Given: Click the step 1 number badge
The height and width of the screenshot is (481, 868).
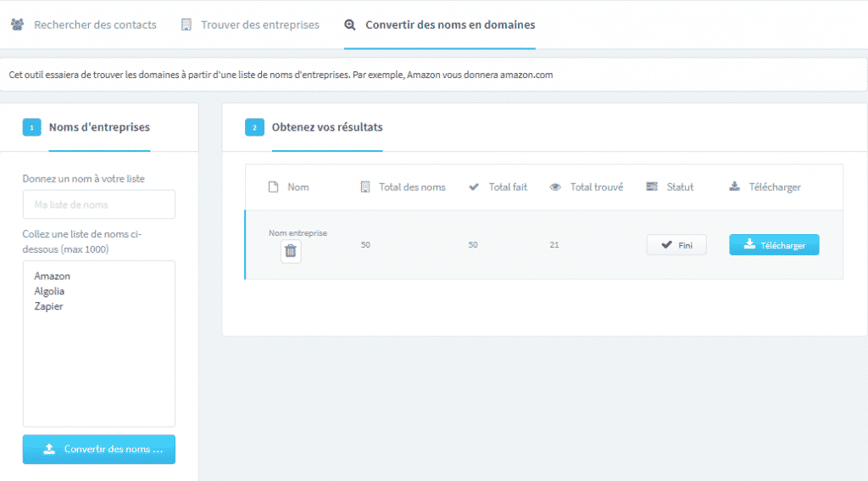Looking at the screenshot, I should [31, 127].
